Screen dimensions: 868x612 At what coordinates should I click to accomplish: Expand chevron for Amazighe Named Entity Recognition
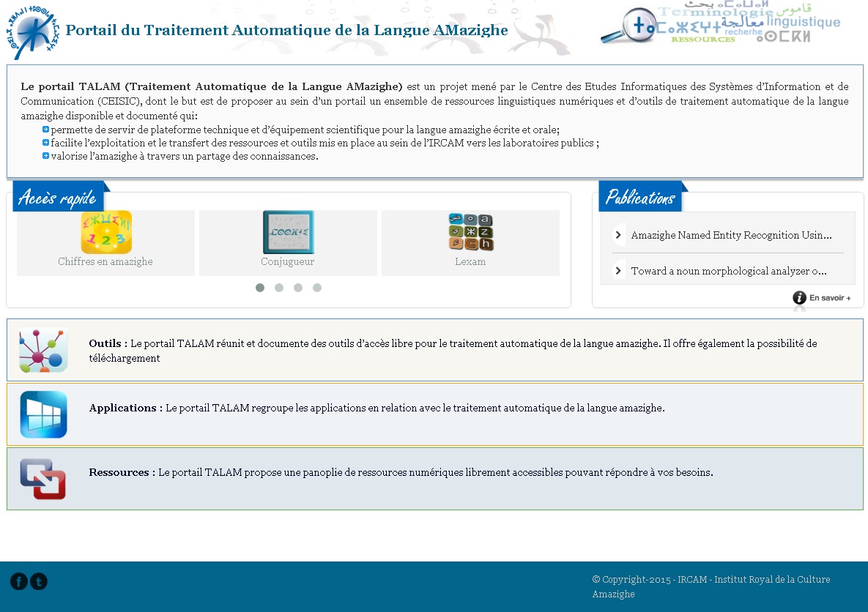tap(618, 235)
